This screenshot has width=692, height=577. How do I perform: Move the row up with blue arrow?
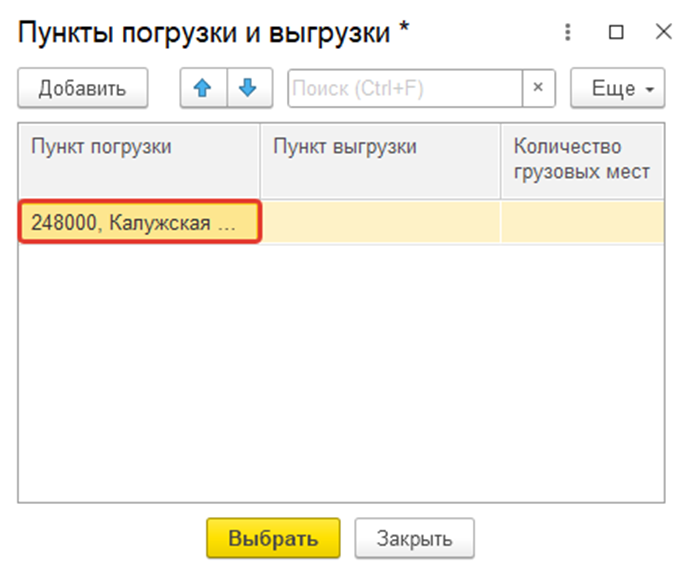pyautogui.click(x=203, y=88)
